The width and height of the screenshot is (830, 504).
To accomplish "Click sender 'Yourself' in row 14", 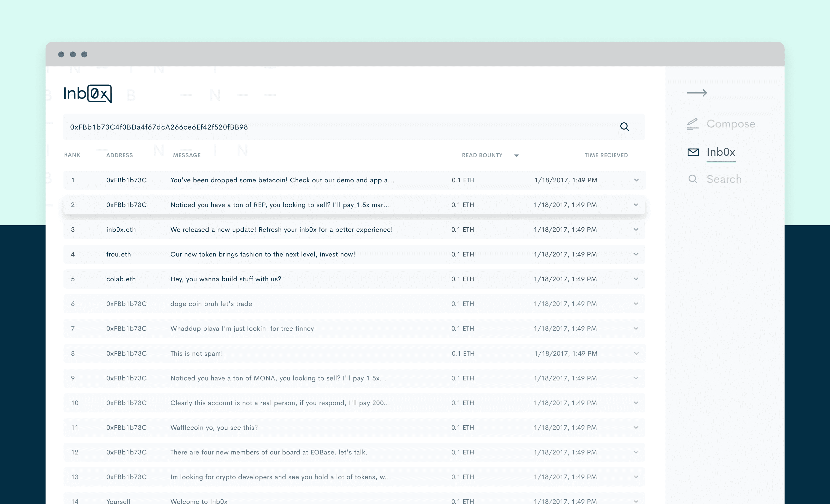I will 118,501.
